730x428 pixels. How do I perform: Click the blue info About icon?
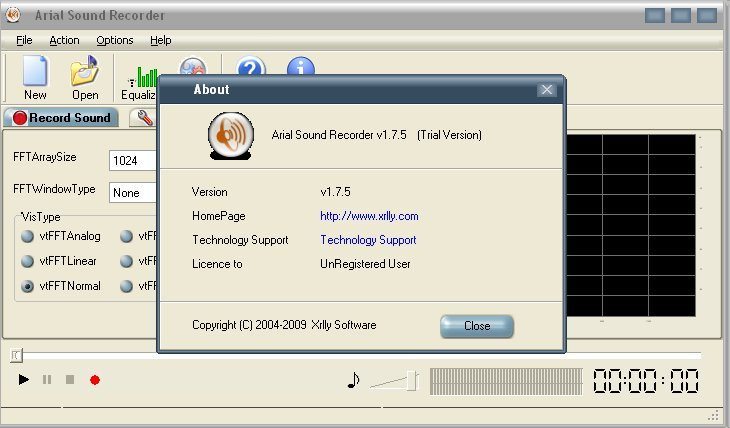click(x=301, y=66)
